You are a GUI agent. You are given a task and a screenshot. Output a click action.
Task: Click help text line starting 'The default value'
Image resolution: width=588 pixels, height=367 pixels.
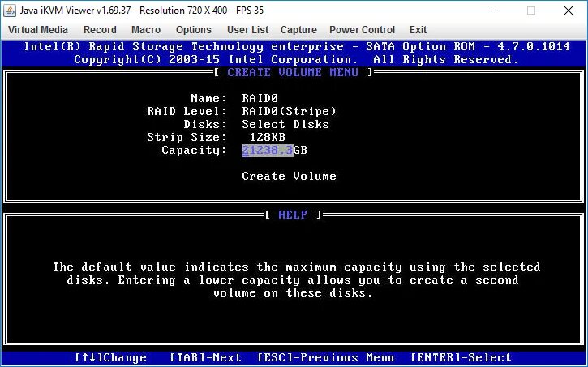tap(297, 267)
